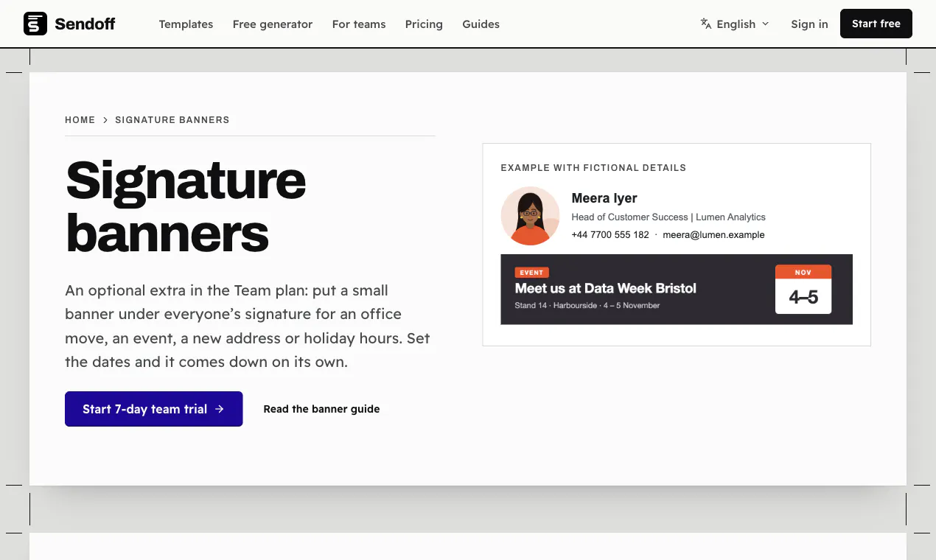Click the Stand 14 Harbourside details line
This screenshot has height=560, width=936.
tap(587, 305)
